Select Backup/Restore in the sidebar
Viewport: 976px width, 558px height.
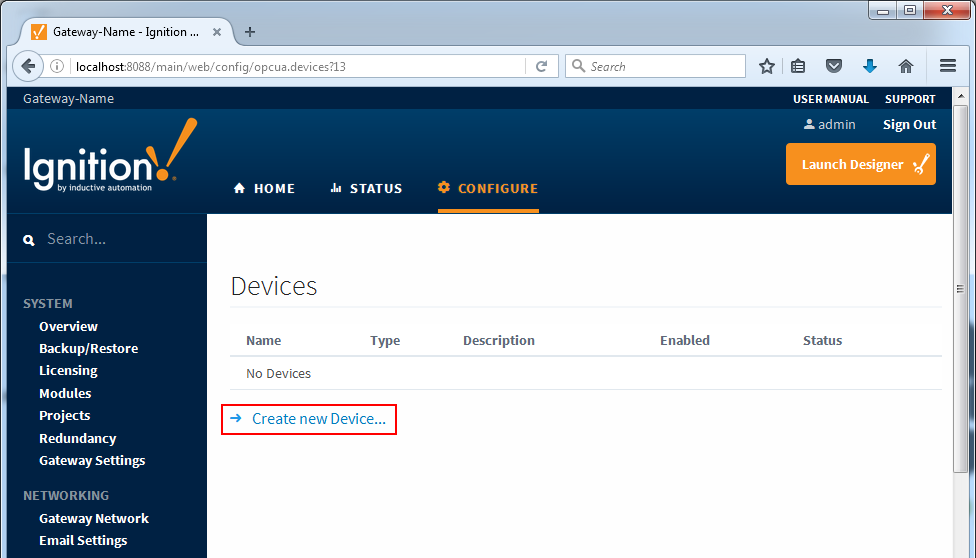click(x=88, y=348)
